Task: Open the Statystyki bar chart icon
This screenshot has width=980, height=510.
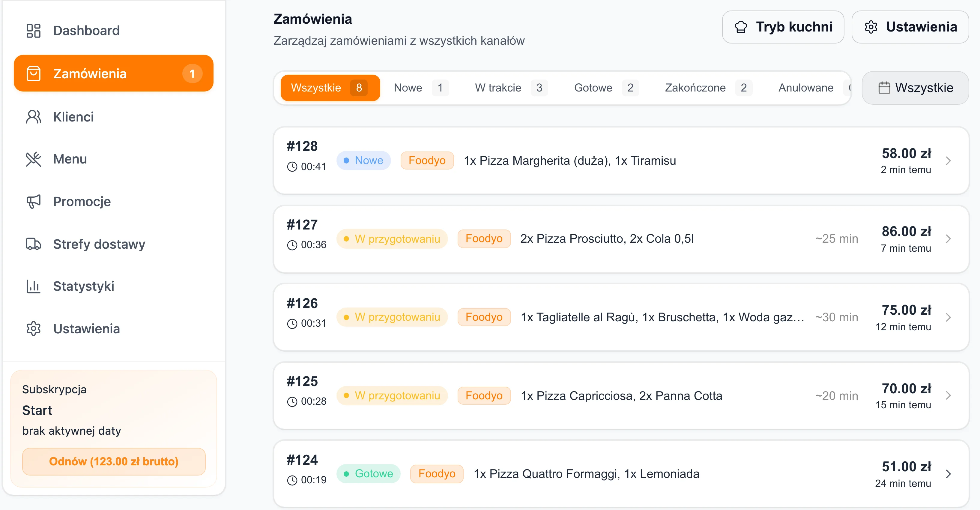Action: tap(34, 286)
